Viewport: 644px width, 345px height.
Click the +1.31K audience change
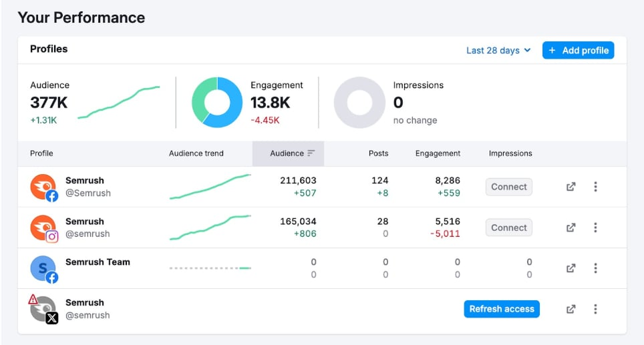click(43, 120)
